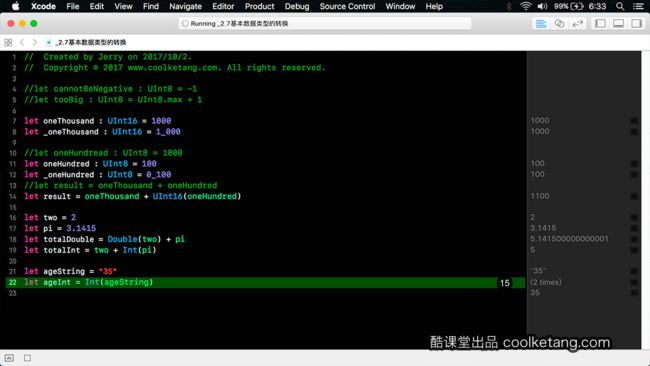Viewport: 650px width, 366px height.
Task: Open the Window menu
Action: point(400,6)
